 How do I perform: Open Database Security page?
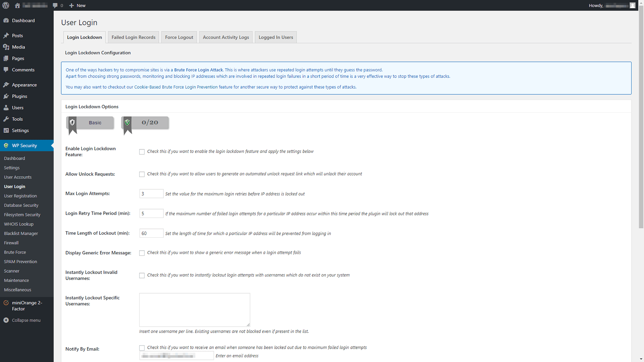coord(21,205)
